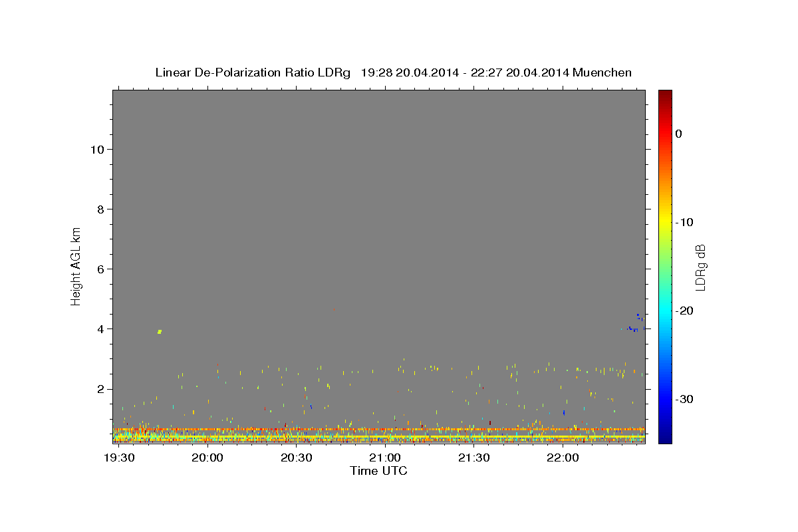Click the LDRg dB colorbar label
798x532 pixels.
700,267
